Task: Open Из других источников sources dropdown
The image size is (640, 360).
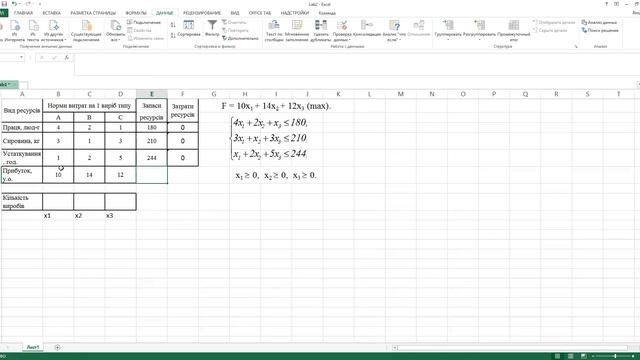Action: tap(53, 31)
